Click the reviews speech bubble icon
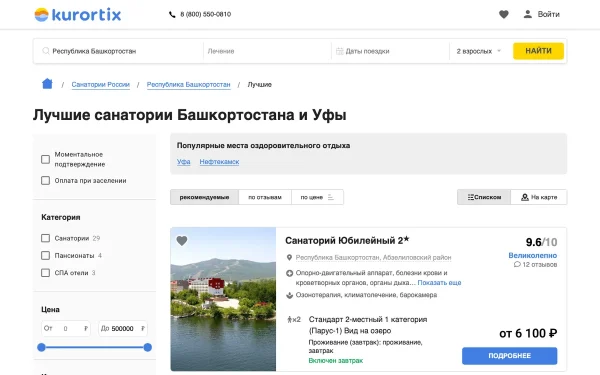 tap(517, 264)
